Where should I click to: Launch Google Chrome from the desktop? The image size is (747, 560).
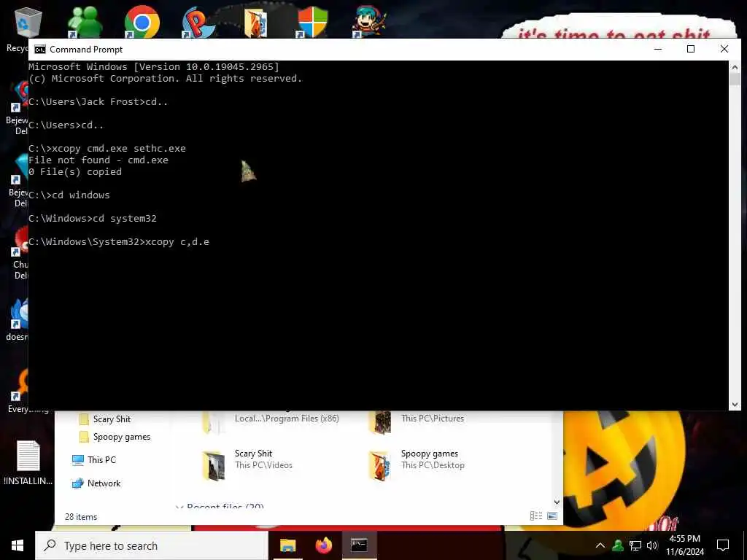pyautogui.click(x=142, y=22)
